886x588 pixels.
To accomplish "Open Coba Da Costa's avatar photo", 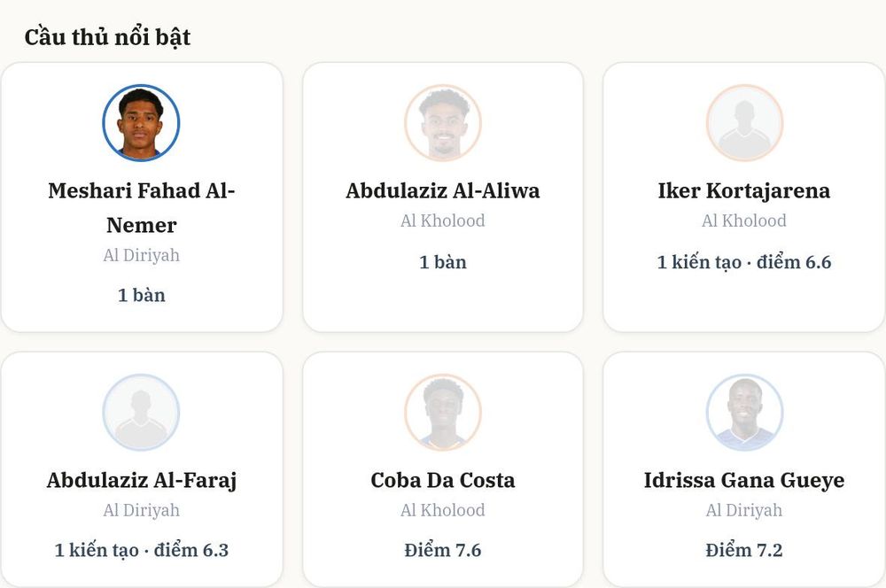I will (443, 413).
